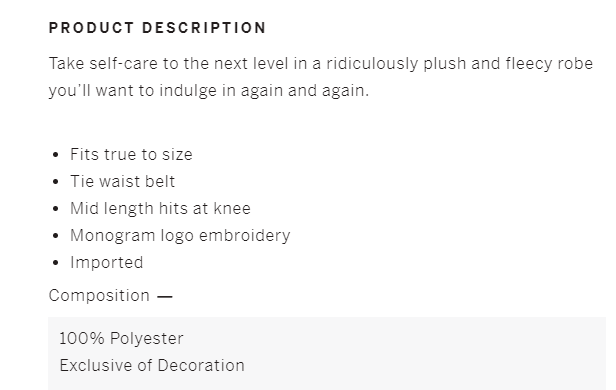The width and height of the screenshot is (616, 390).
Task: Click the words 'fleecy robe' in the paragraph
Action: [x=549, y=64]
